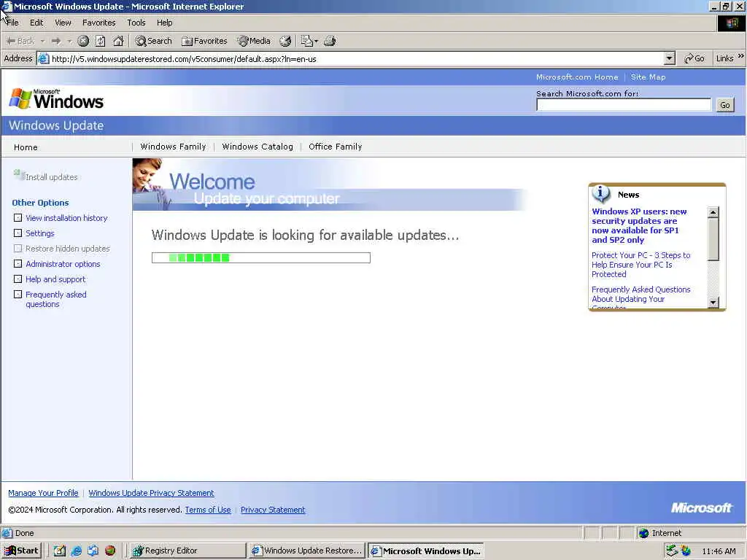Image resolution: width=747 pixels, height=560 pixels.
Task: Click the Print toolbar icon
Action: coord(330,41)
